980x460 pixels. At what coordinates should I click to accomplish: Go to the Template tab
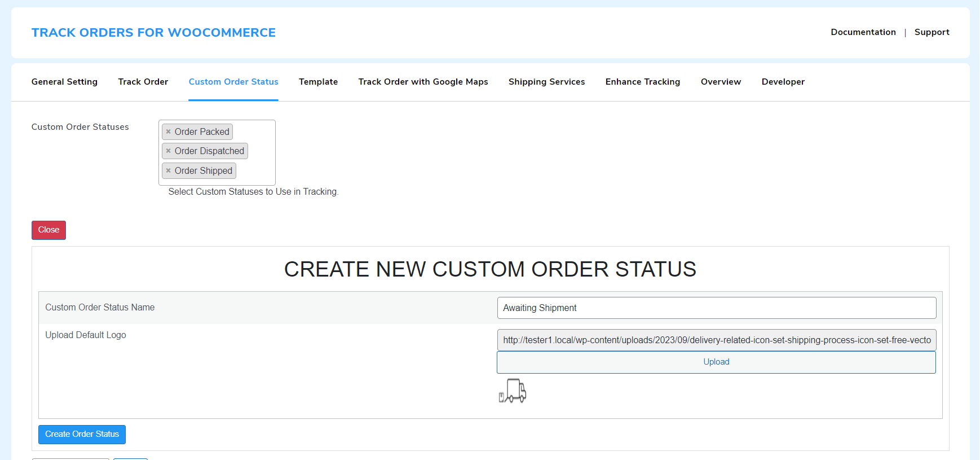[x=319, y=82]
